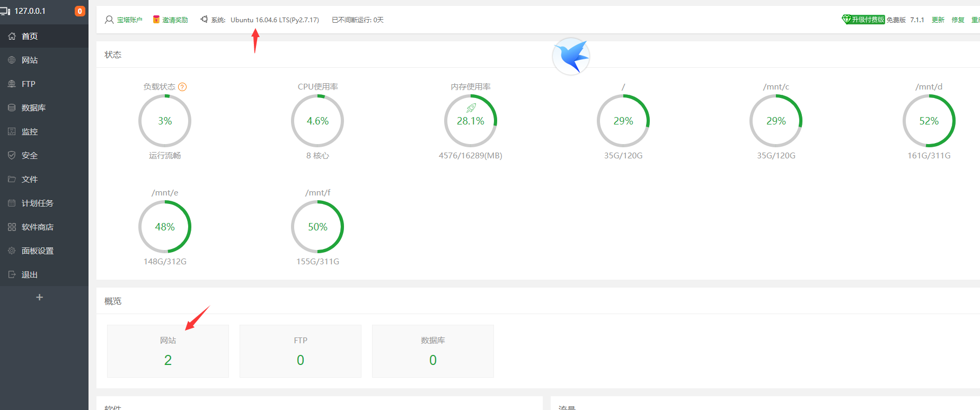Click the /mnt/d 52% disk gauge
Screen dimensions: 980x410
tap(929, 121)
